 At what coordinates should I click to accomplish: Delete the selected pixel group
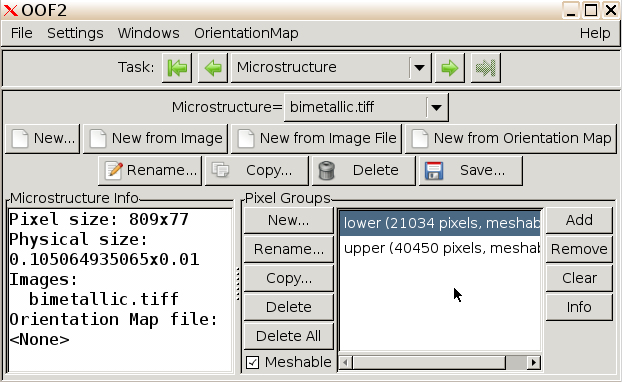click(289, 307)
